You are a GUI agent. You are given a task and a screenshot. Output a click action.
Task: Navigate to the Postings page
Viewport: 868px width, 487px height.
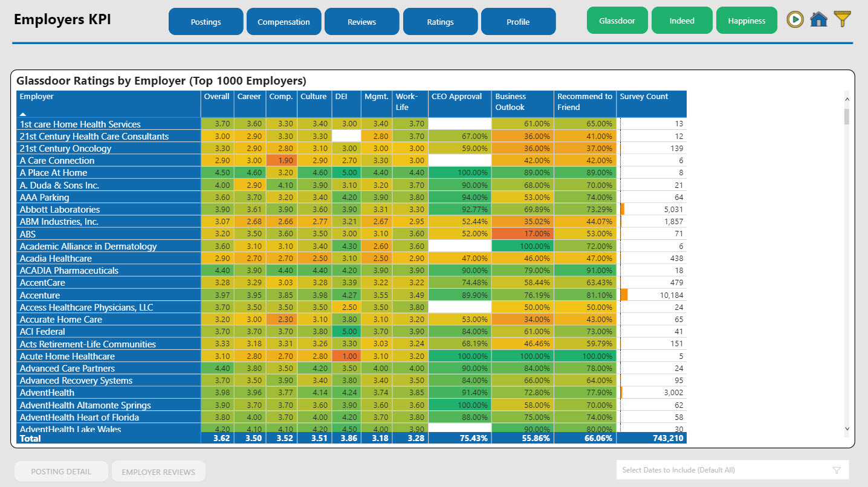(206, 21)
